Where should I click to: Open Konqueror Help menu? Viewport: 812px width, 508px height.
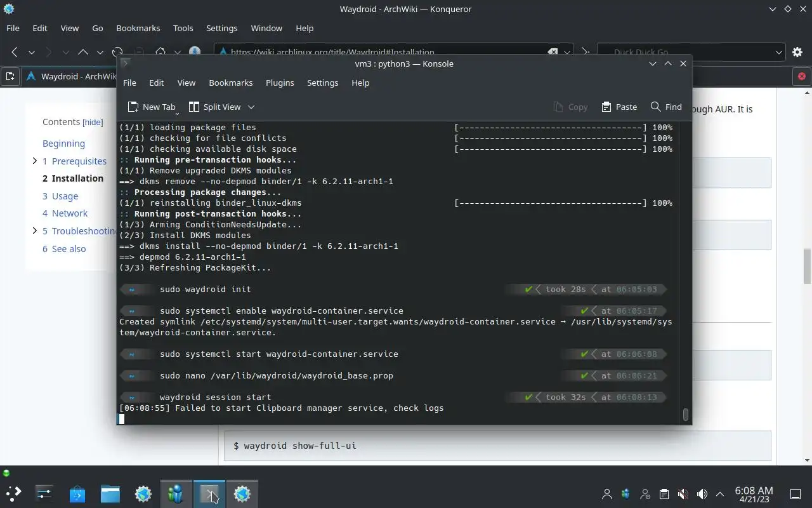(304, 28)
